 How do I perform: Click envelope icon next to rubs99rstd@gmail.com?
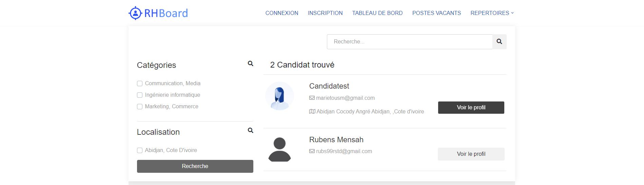click(312, 151)
